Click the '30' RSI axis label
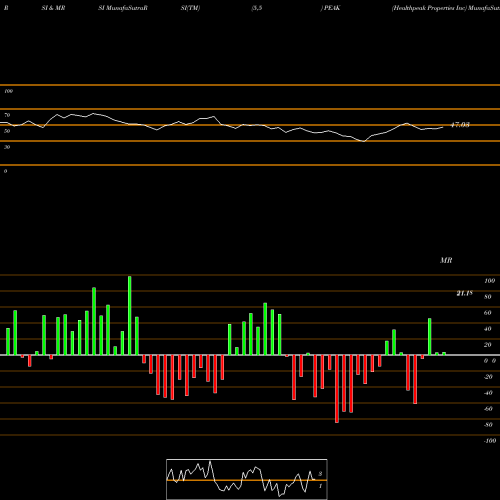 coord(7,147)
